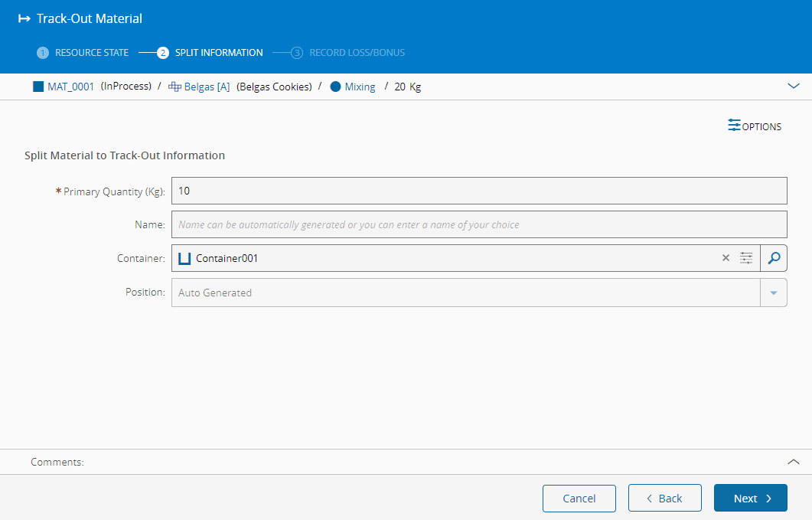
Task: Expand the material header chevron
Action: (x=793, y=87)
